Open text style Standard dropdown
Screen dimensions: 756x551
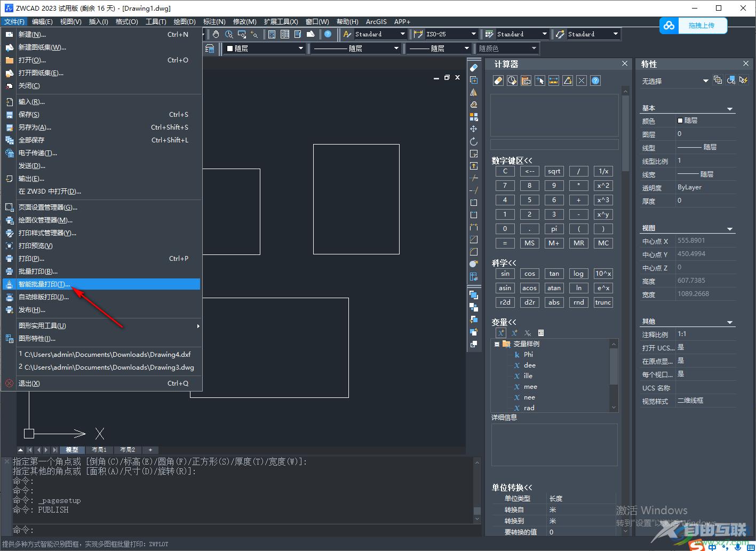pyautogui.click(x=403, y=34)
